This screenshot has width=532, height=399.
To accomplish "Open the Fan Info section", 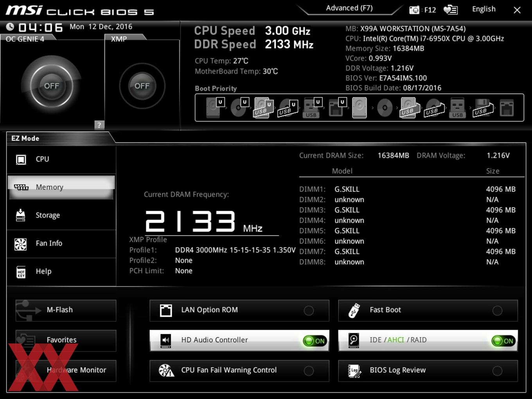I will click(x=61, y=244).
